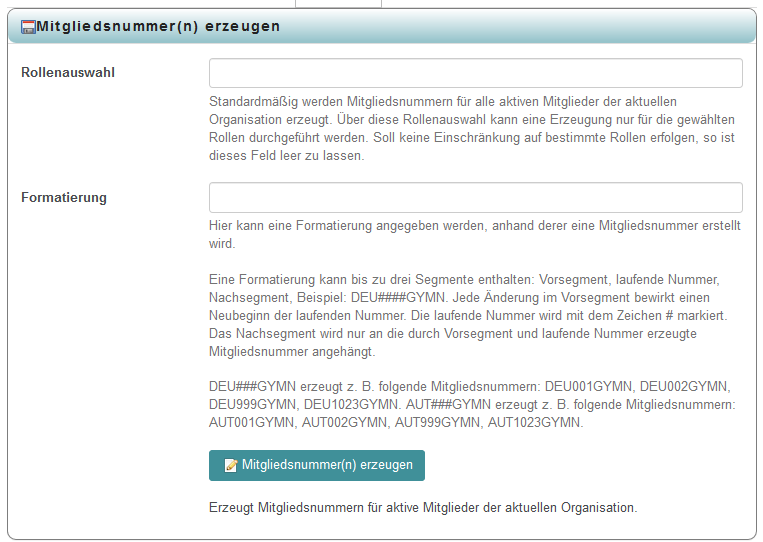
Task: Select the blank tab above the panel
Action: click(338, 3)
